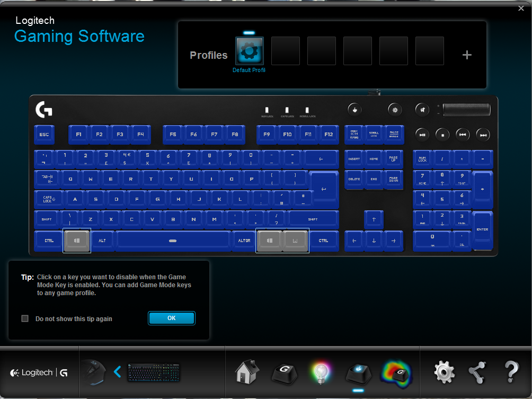Expand device list with the blue left arrow
532x399 pixels.
(118, 372)
